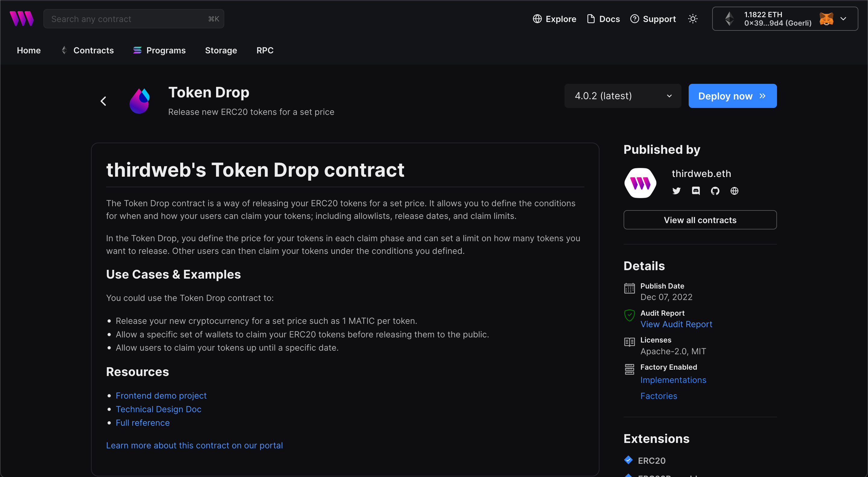The width and height of the screenshot is (868, 477).
Task: Click View all contracts button
Action: point(700,220)
